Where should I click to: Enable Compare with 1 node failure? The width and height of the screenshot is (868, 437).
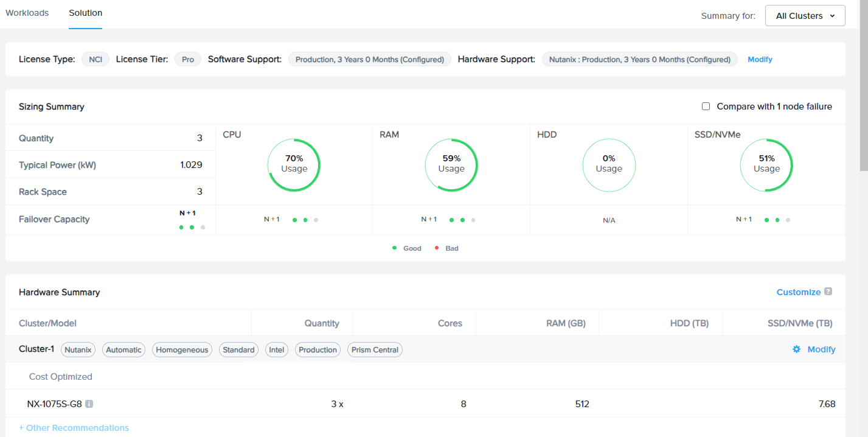(x=706, y=106)
